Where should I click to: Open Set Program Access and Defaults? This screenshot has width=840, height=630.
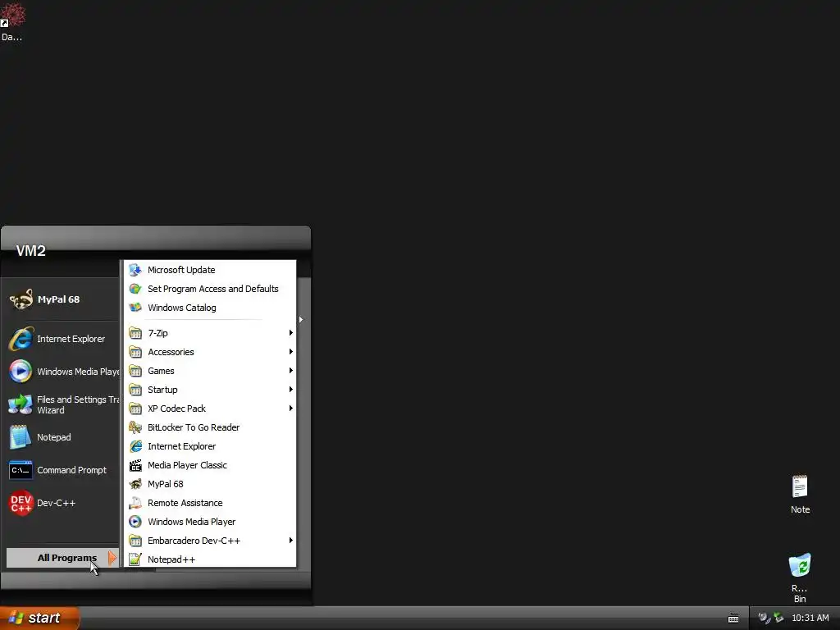tap(209, 289)
